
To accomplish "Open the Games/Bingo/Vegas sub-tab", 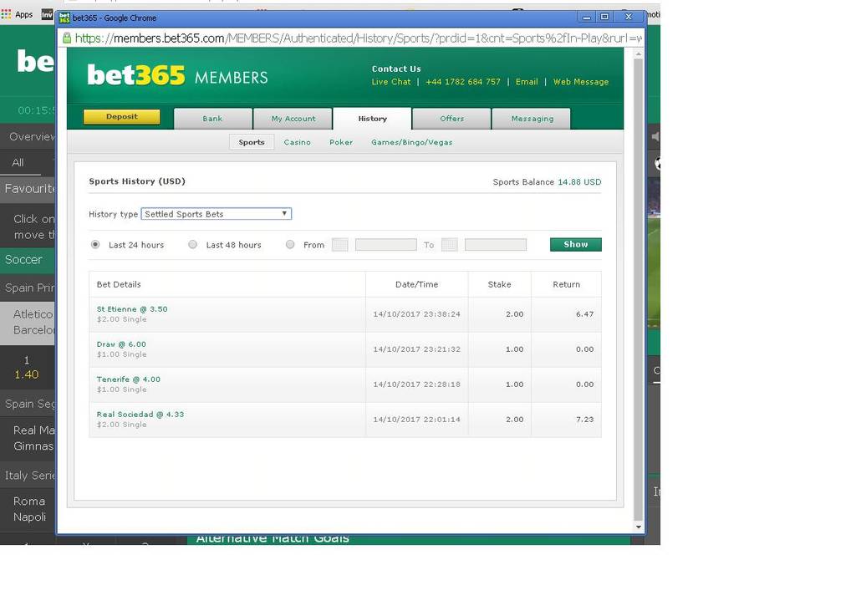I will pos(411,142).
